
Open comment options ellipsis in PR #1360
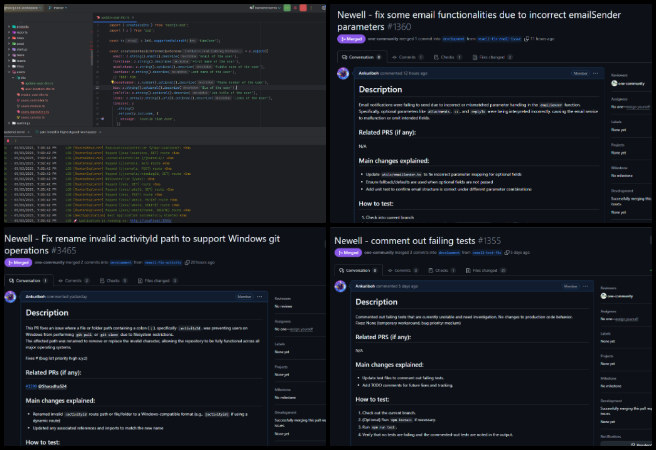(596, 74)
